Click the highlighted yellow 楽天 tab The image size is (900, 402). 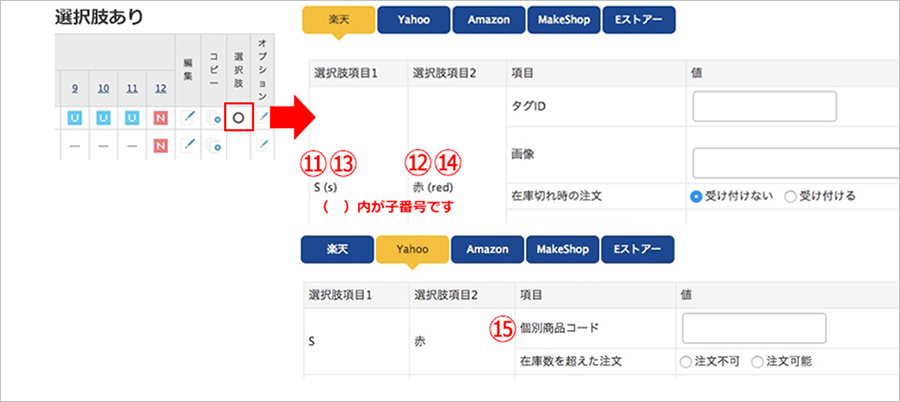338,20
